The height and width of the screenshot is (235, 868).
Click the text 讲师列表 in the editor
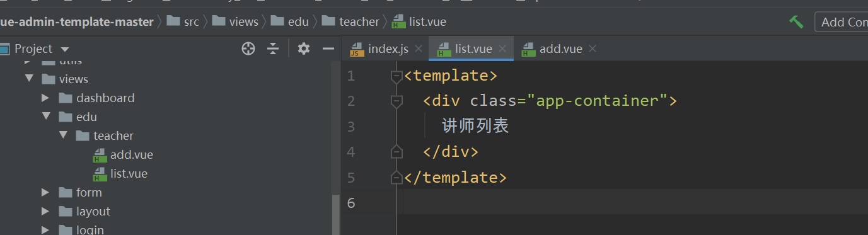pos(475,127)
